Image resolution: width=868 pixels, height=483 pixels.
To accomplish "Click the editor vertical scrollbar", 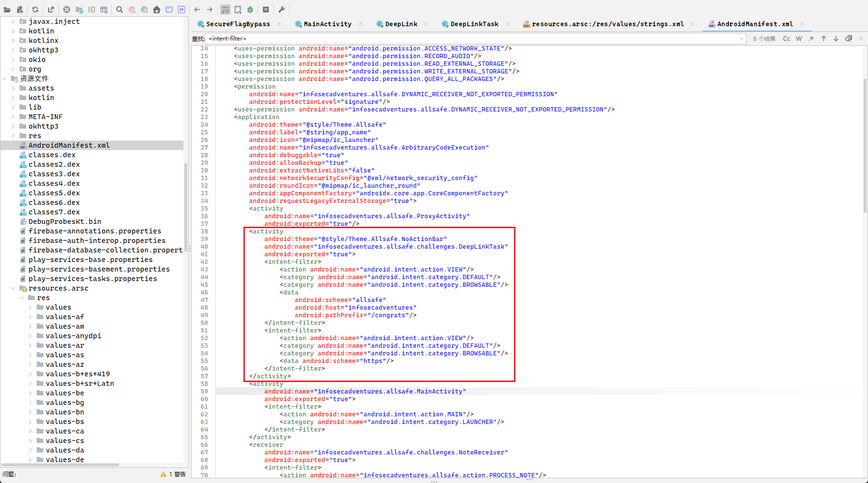I will point(865,145).
